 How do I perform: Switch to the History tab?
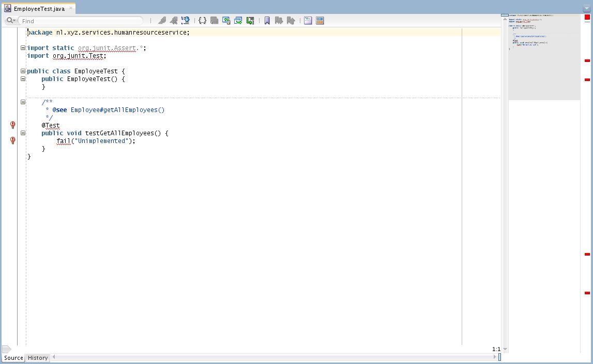click(38, 358)
